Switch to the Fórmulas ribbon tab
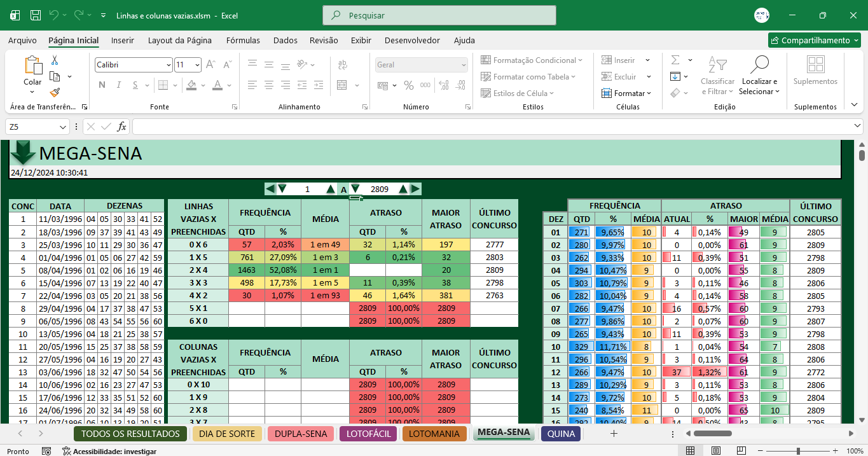Screen dimensions: 868x456 pos(243,40)
